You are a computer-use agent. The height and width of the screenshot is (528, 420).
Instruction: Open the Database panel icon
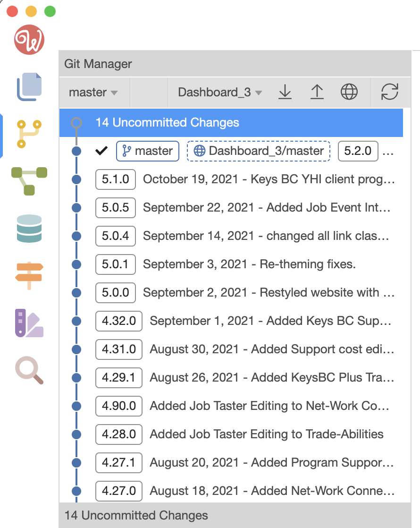point(29,229)
